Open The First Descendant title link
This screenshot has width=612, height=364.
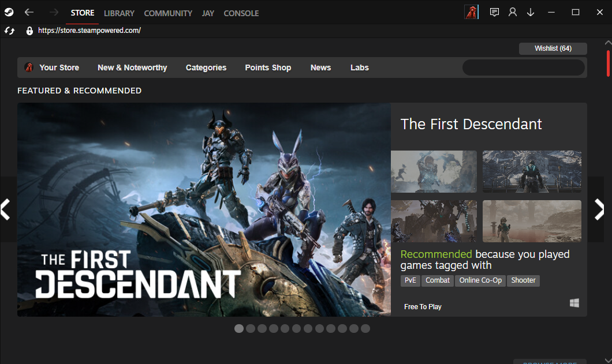pos(471,124)
